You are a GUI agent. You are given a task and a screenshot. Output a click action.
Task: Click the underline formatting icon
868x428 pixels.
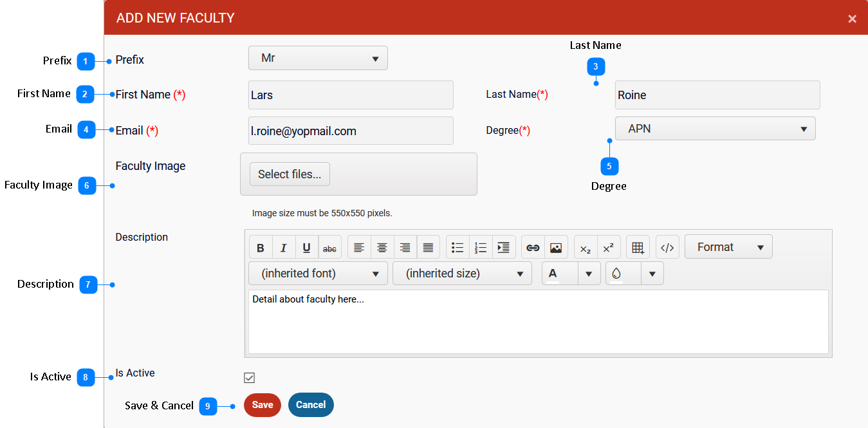[307, 248]
